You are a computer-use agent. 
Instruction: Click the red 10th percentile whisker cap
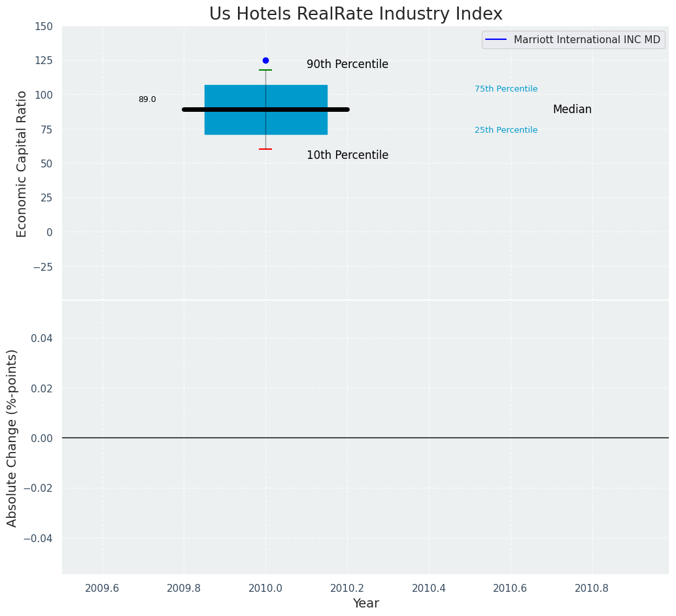265,149
